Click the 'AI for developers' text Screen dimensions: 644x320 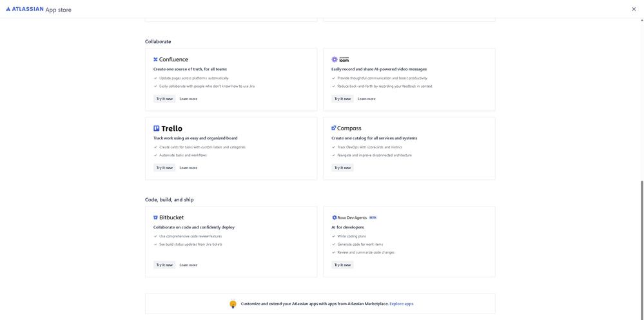point(347,228)
